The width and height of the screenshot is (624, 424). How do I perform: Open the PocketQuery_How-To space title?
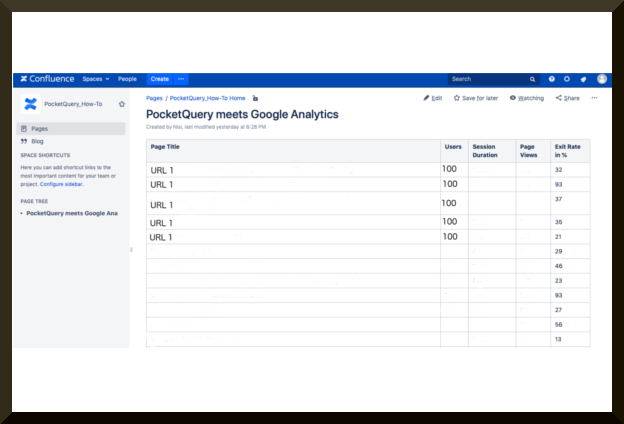(x=73, y=104)
